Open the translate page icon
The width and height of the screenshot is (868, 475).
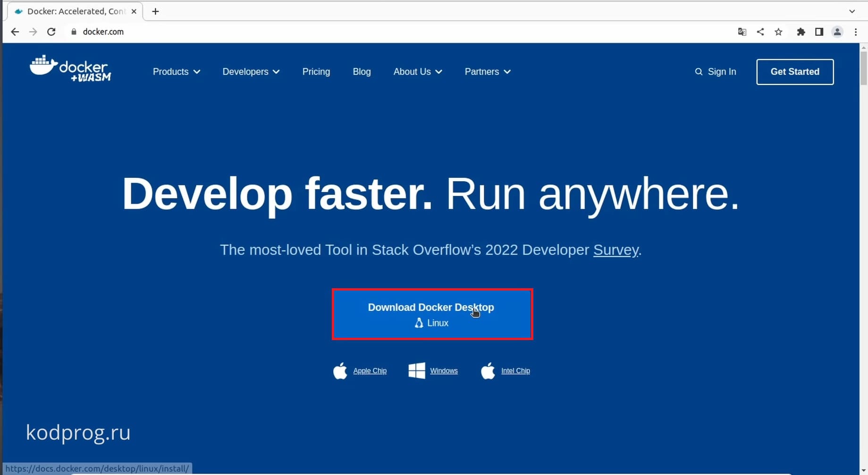(742, 32)
